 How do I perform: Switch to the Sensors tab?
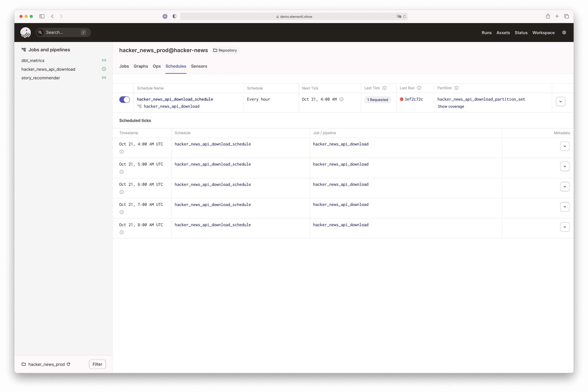199,66
